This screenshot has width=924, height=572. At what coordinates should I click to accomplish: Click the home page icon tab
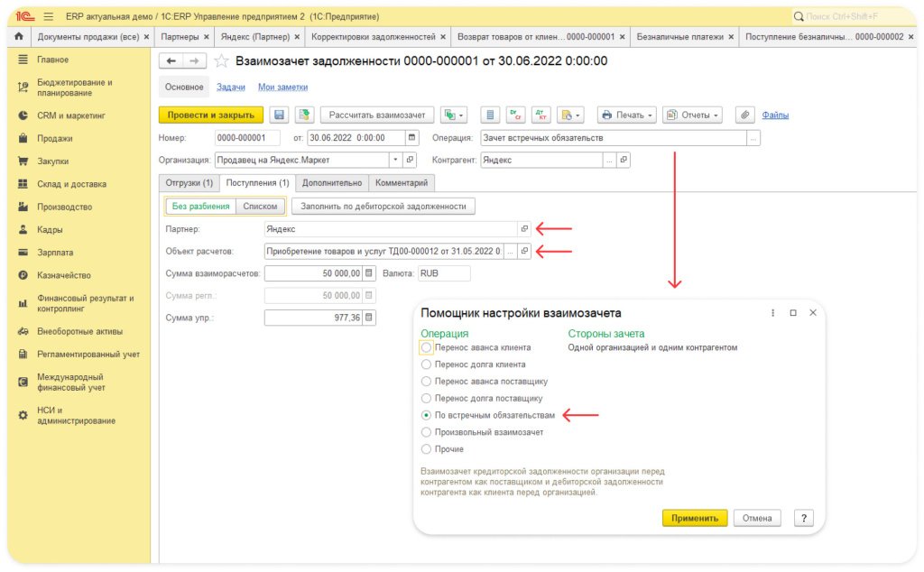(18, 37)
